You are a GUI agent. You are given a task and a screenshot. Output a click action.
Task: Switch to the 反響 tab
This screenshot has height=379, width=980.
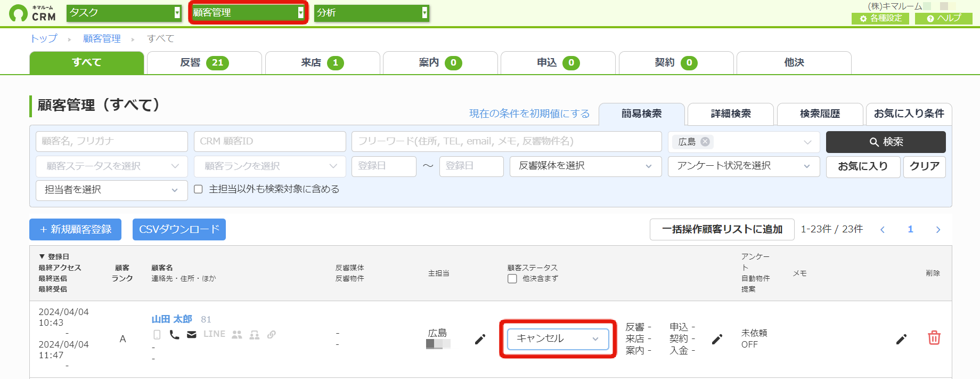[204, 63]
